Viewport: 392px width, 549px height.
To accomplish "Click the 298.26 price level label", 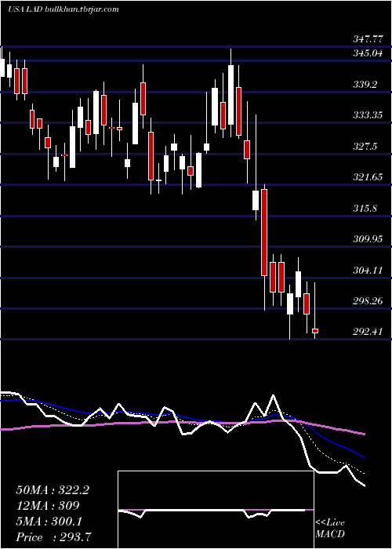I will pyautogui.click(x=368, y=300).
